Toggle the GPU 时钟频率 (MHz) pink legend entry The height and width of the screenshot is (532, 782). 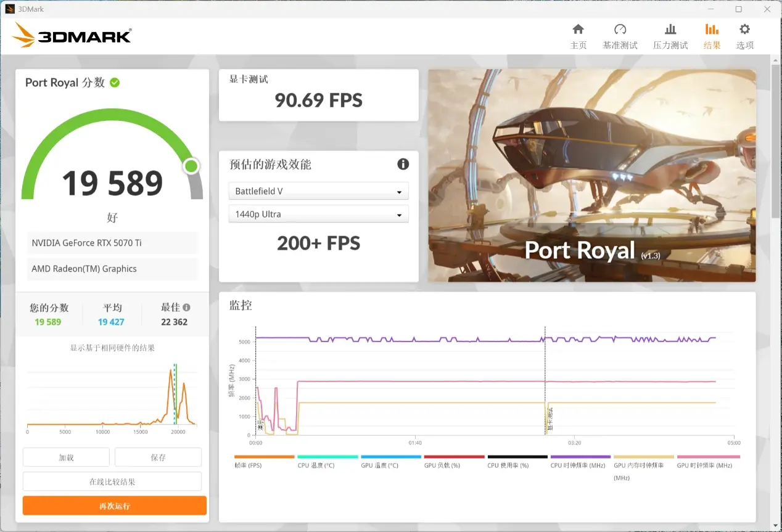pyautogui.click(x=708, y=461)
